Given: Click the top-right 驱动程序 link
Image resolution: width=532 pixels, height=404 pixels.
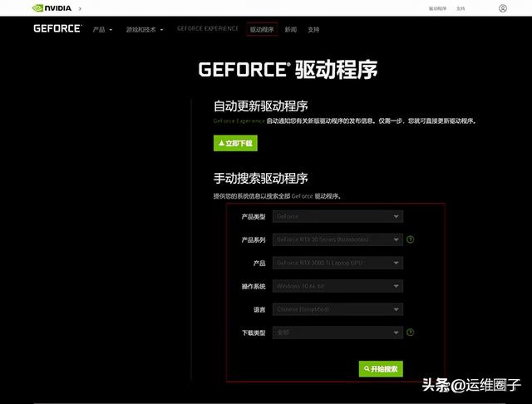Looking at the screenshot, I should pyautogui.click(x=437, y=8).
